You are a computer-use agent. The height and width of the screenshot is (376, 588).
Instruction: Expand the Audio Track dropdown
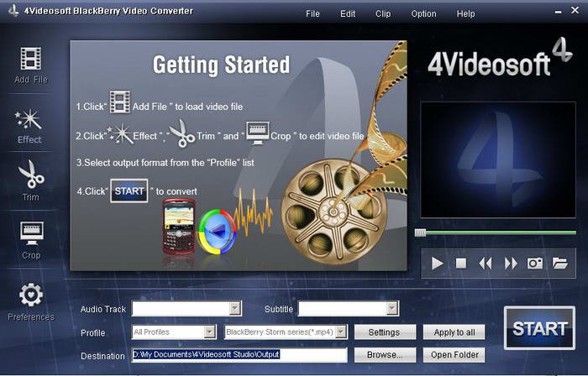pos(234,308)
